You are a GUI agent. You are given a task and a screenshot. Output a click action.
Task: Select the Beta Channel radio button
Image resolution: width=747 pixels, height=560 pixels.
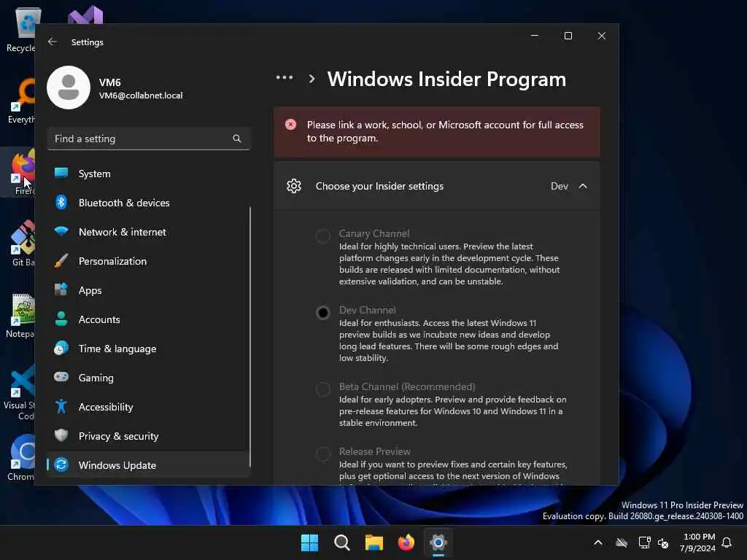[x=323, y=389]
